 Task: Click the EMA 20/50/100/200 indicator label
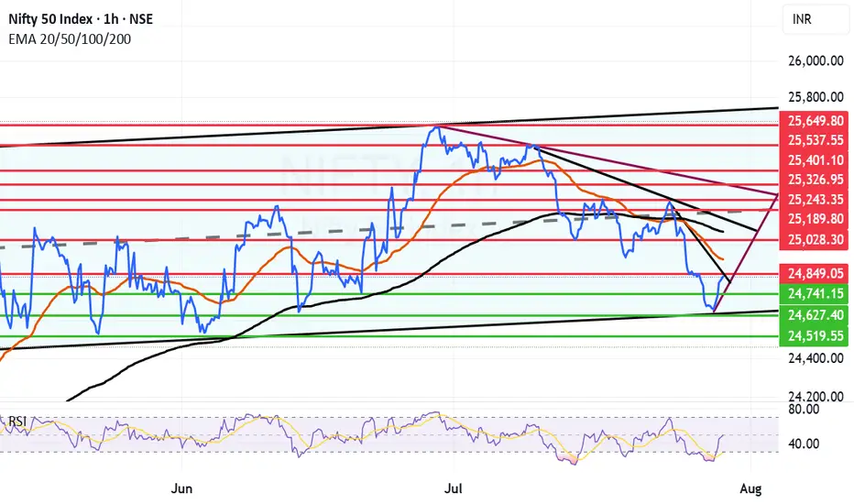70,39
